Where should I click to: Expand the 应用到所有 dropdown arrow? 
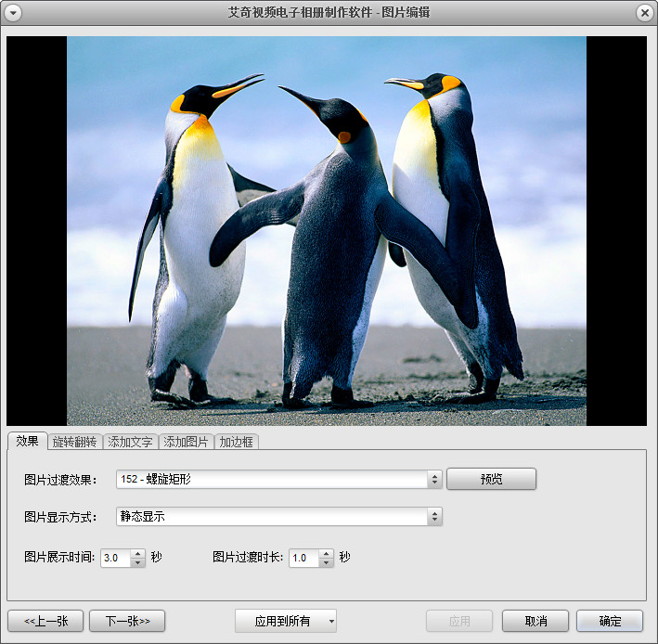point(331,621)
